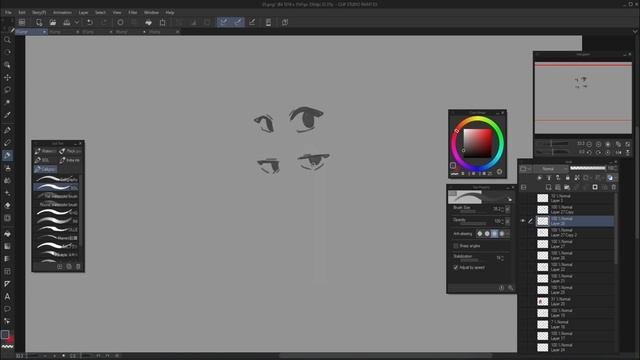Select the Correct line tool
The width and height of the screenshot is (640, 360).
click(7, 321)
